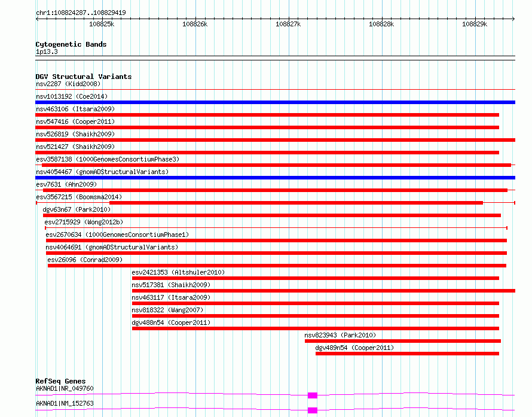Click esv2670634 1000GenomesConsortiumPhase1 label

coord(117,235)
